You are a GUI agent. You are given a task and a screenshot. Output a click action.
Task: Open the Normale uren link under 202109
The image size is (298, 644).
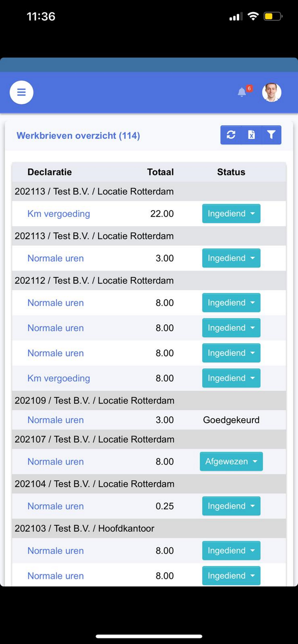tap(56, 420)
